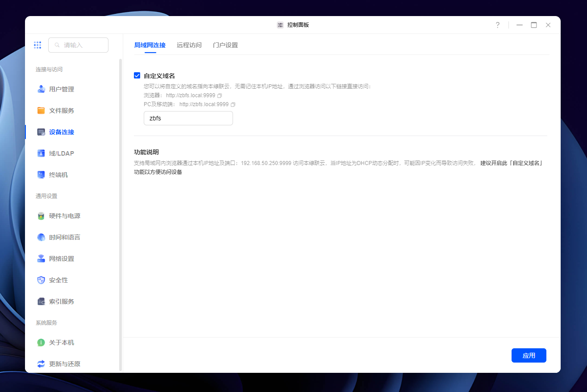The image size is (587, 392).
Task: Switch to the 远程访问 tab
Action: 189,45
